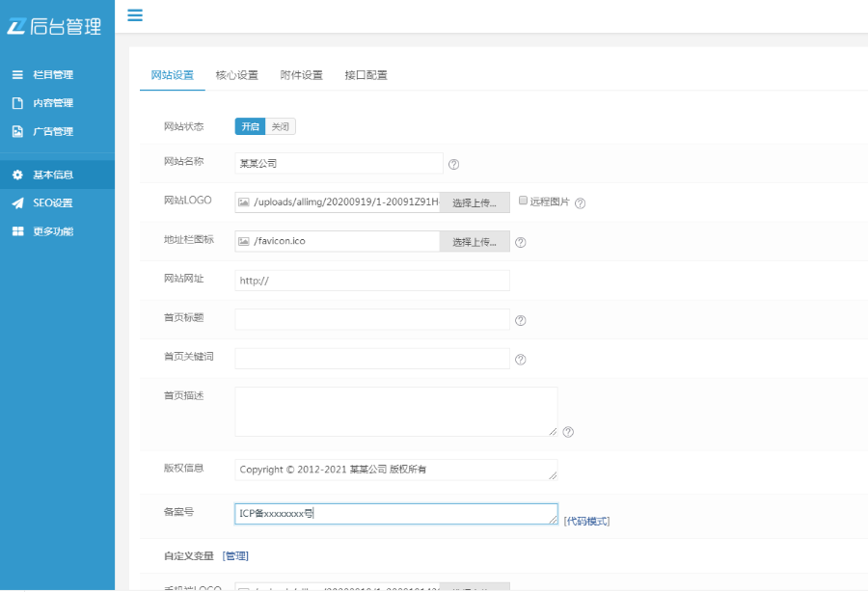Click 选择上传 button for 网站LOGO
This screenshot has height=592, width=868.
click(x=475, y=202)
